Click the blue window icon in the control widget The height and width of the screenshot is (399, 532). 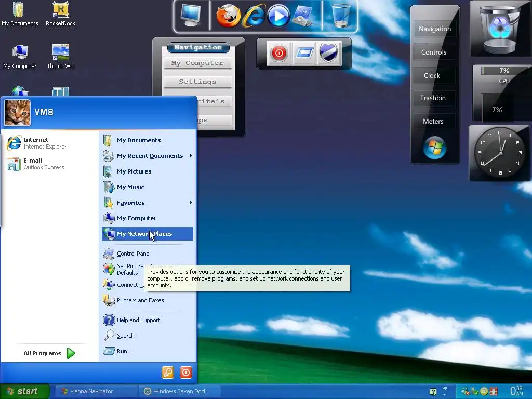pyautogui.click(x=304, y=54)
